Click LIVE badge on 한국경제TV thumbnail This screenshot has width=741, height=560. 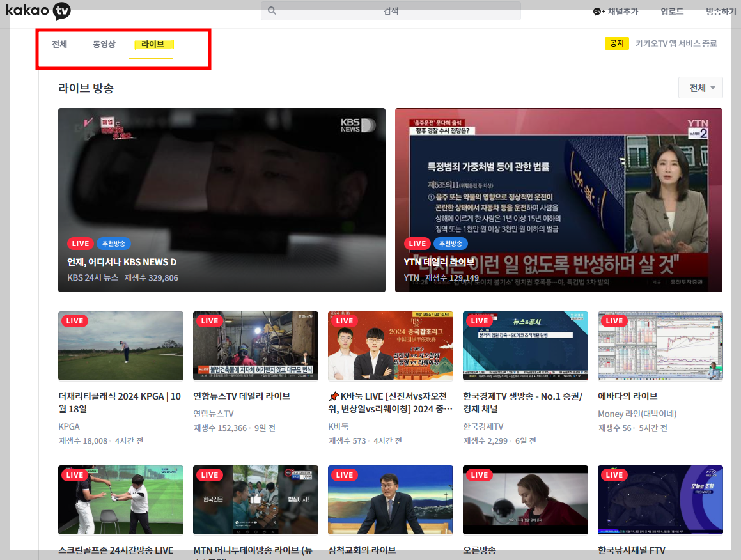pyautogui.click(x=480, y=321)
